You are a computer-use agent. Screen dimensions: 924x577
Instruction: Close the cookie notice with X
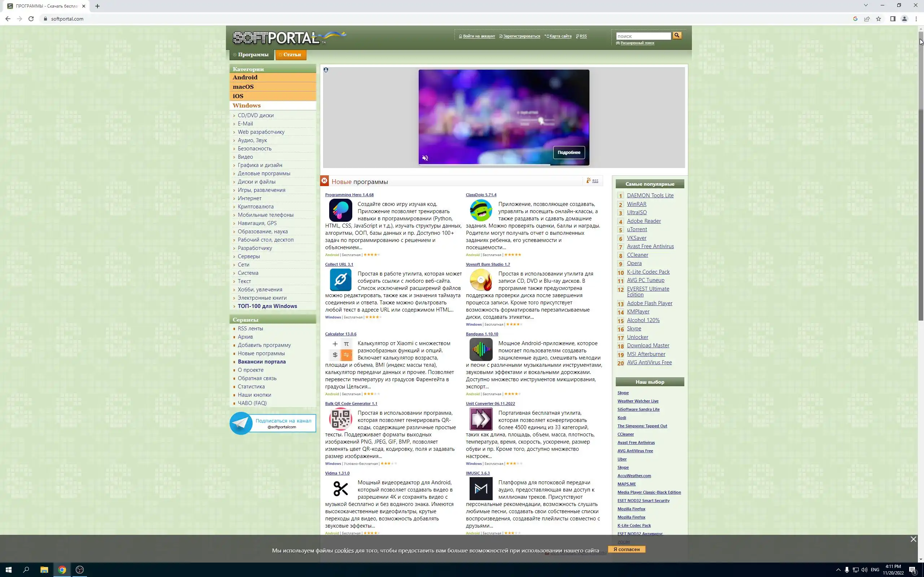(913, 539)
